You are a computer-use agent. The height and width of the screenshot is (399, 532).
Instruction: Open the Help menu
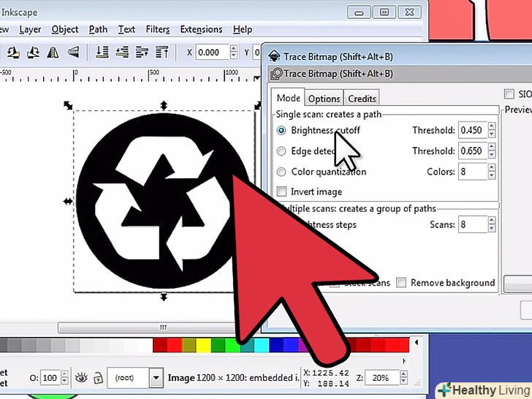[x=243, y=29]
